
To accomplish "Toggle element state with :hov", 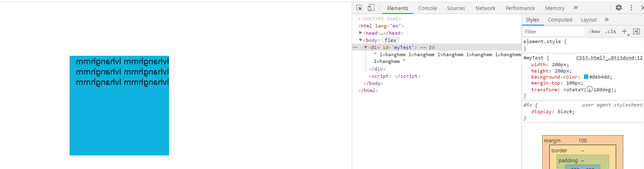I will [x=594, y=31].
